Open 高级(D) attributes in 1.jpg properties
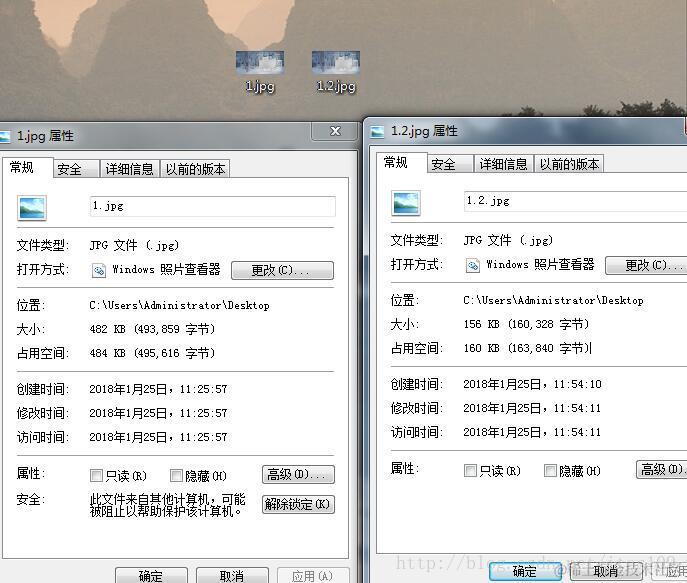Screen dimensions: 687x583 [x=298, y=474]
